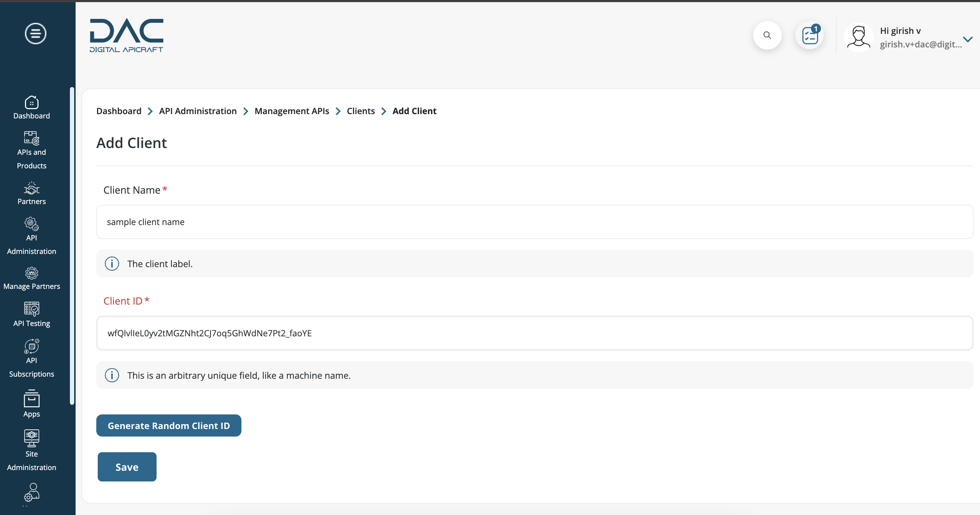The height and width of the screenshot is (515, 980).
Task: Open API Testing sidebar item
Action: click(x=32, y=315)
